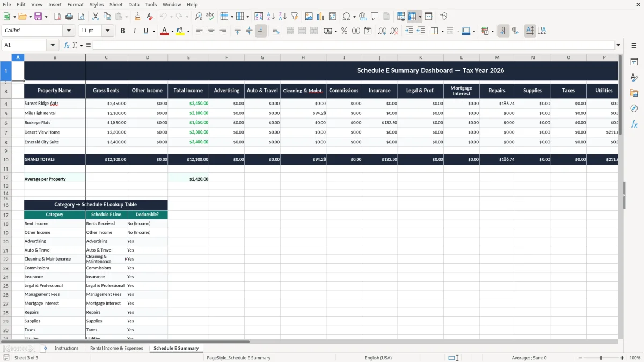The height and width of the screenshot is (362, 644).
Task: Click the Spelling check icon
Action: click(210, 17)
